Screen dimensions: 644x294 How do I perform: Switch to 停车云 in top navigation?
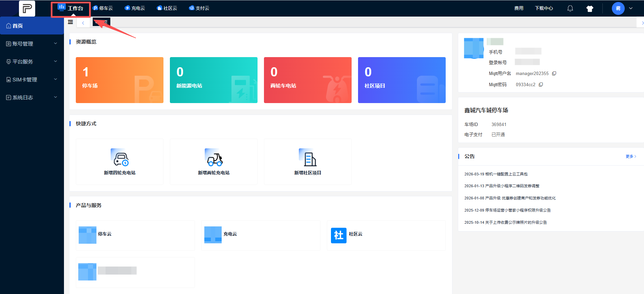click(103, 8)
